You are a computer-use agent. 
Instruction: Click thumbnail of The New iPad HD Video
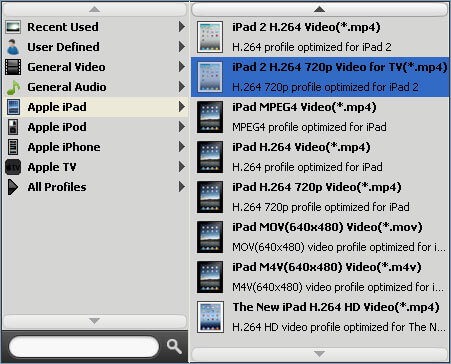click(x=210, y=317)
